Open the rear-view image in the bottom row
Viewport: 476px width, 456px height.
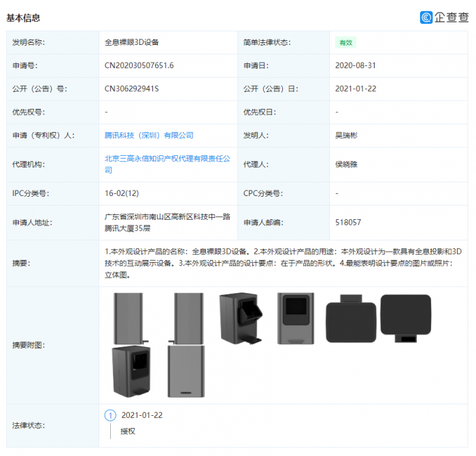186,372
